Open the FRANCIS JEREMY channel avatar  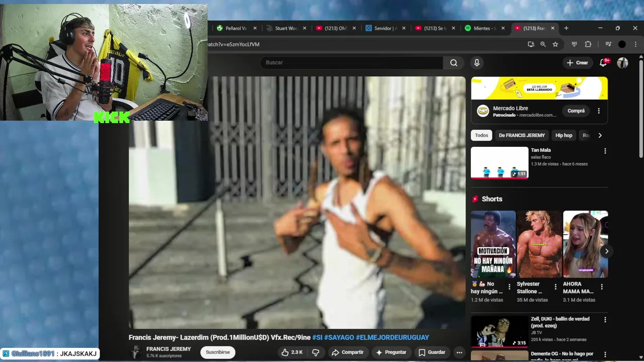coord(135,352)
